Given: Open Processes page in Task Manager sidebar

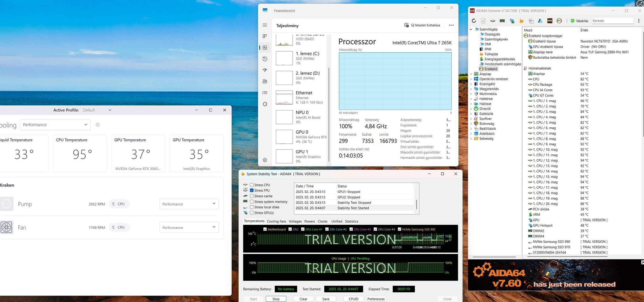Looking at the screenshot, I should [x=265, y=36].
